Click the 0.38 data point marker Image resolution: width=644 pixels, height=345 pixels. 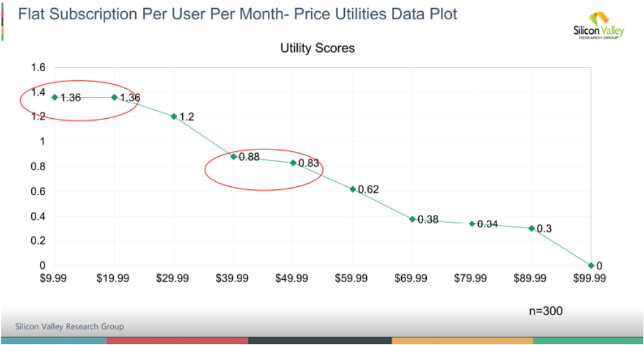[412, 219]
